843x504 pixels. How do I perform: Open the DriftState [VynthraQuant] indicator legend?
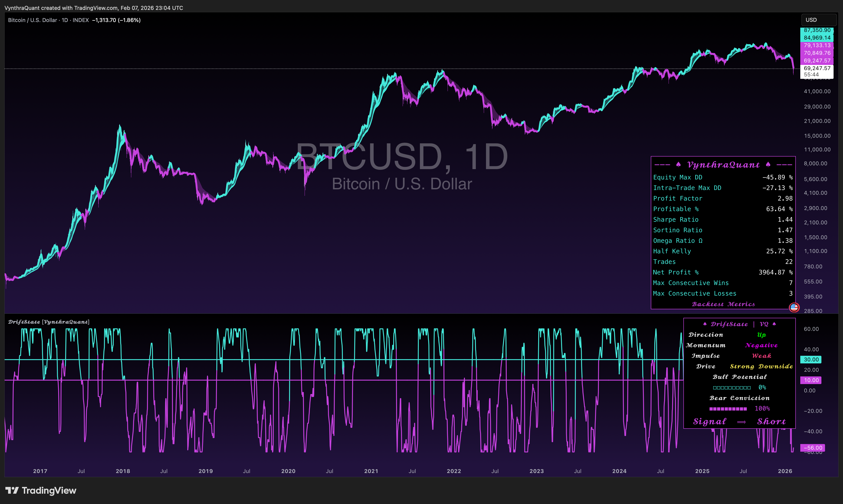tap(49, 322)
